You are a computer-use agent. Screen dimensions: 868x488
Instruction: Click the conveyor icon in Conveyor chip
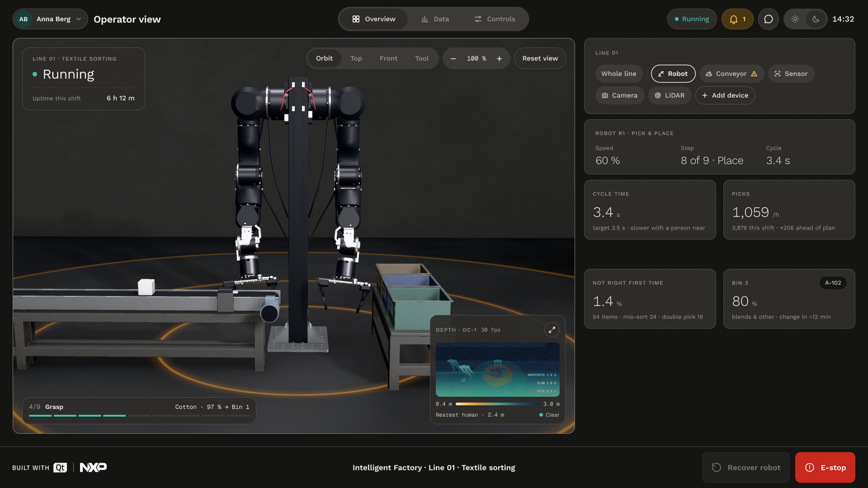click(709, 74)
